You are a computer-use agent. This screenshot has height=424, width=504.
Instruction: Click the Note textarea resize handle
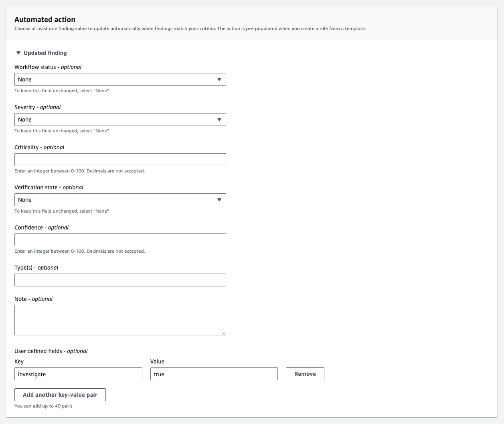pos(224,333)
